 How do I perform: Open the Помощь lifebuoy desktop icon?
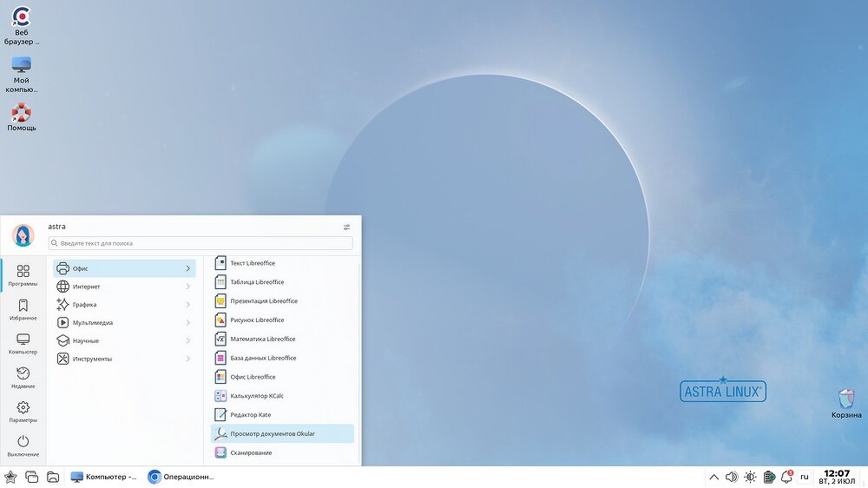coord(21,117)
